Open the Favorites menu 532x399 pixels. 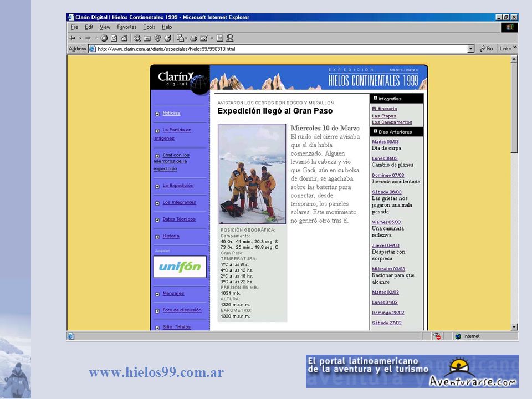126,27
